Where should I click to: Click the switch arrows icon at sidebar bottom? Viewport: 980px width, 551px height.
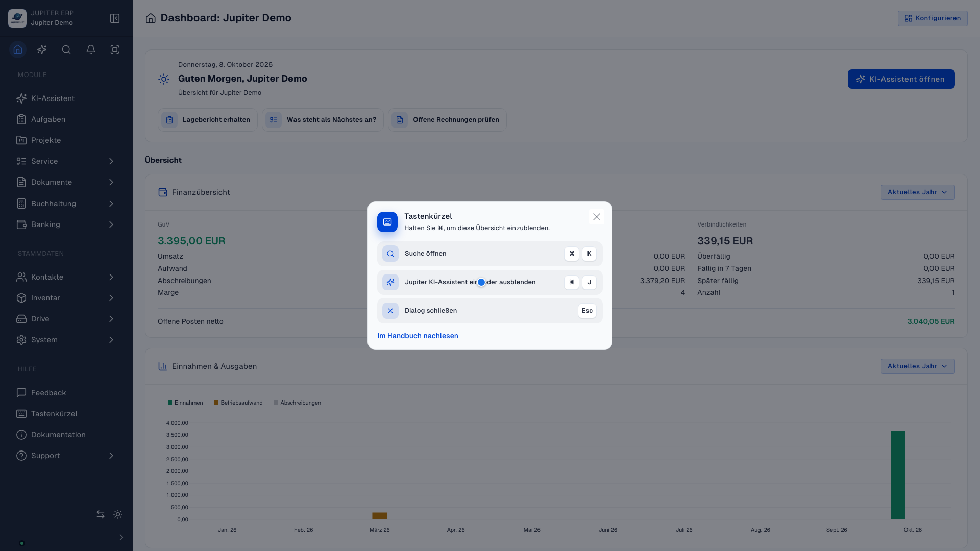pos(101,514)
